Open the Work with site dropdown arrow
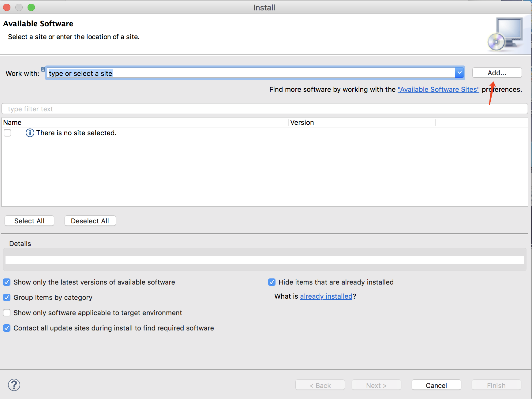The image size is (532, 399). (459, 73)
